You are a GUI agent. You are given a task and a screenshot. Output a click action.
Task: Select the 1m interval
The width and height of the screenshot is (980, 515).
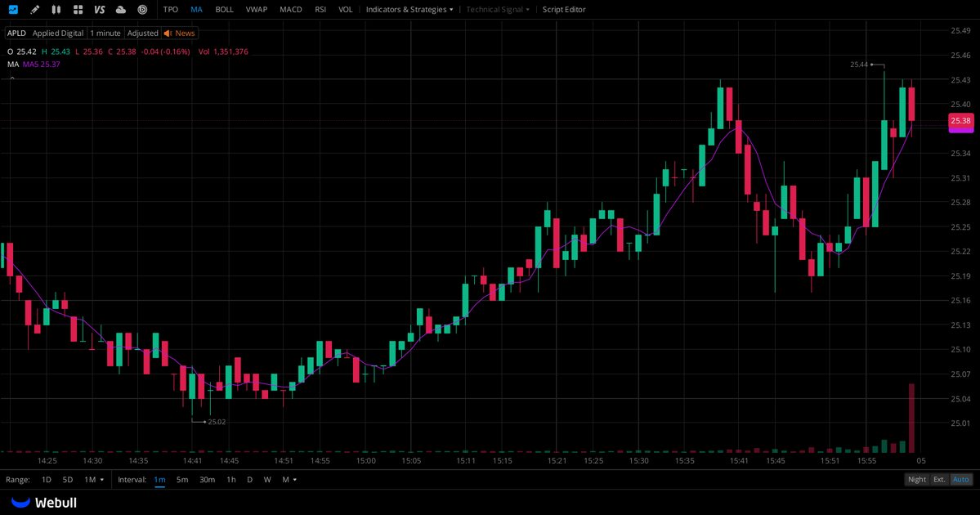(160, 479)
